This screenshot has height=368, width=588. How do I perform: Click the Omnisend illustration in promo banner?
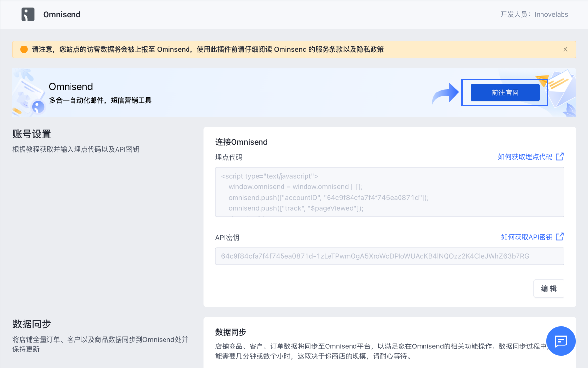[x=28, y=92]
